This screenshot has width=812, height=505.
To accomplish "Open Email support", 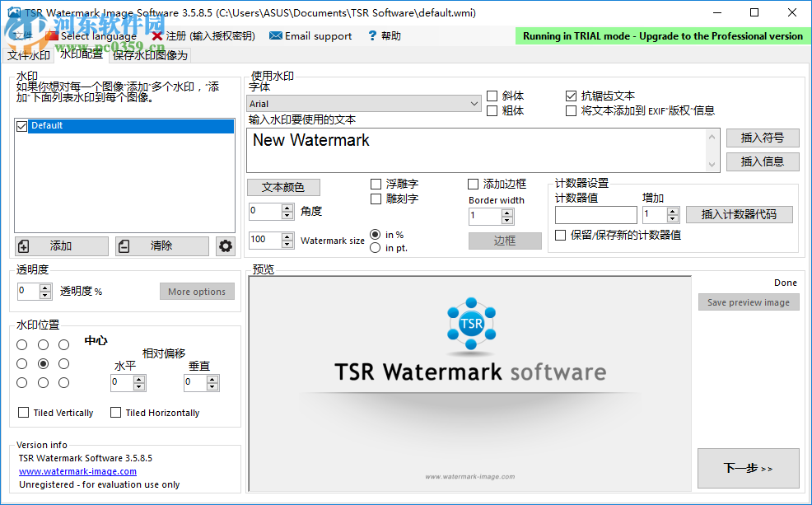I will coord(310,36).
